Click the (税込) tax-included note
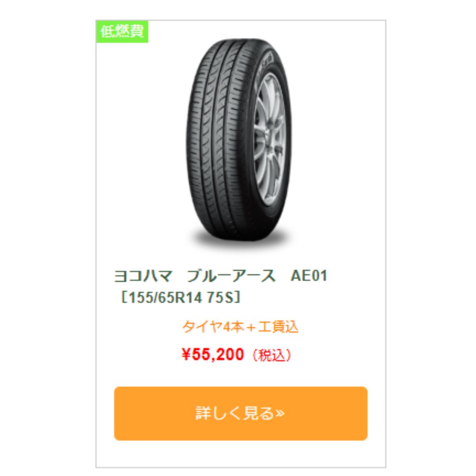Screen dimensions: 476x476 [x=271, y=355]
